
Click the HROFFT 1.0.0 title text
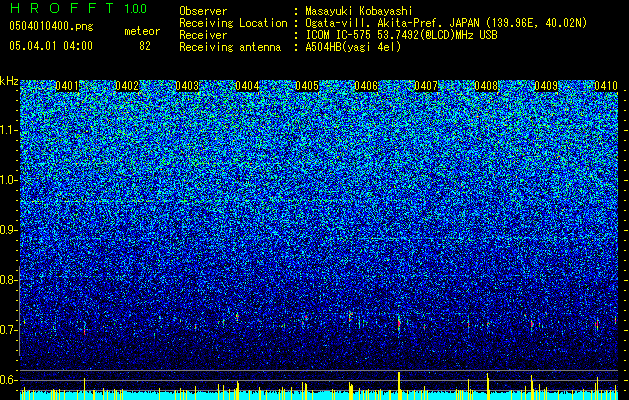tap(78, 8)
